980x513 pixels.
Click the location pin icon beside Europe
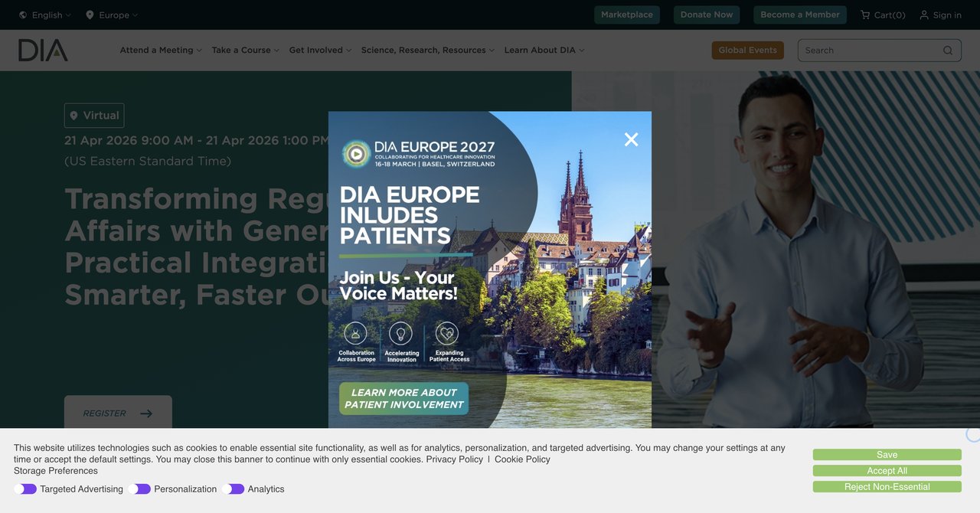coord(90,15)
